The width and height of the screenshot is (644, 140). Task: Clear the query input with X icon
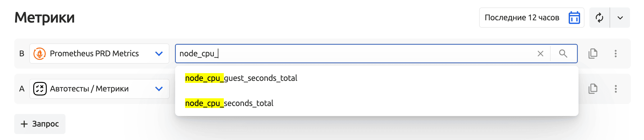coord(540,54)
